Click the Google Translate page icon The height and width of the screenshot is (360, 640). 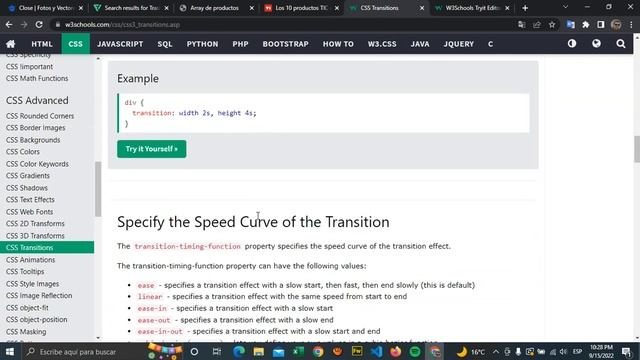[522, 24]
